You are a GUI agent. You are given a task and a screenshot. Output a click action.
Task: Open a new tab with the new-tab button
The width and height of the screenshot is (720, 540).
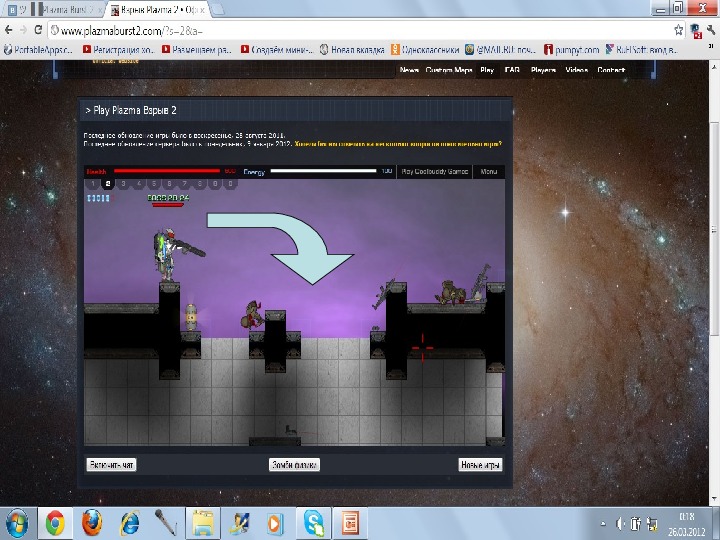(217, 9)
